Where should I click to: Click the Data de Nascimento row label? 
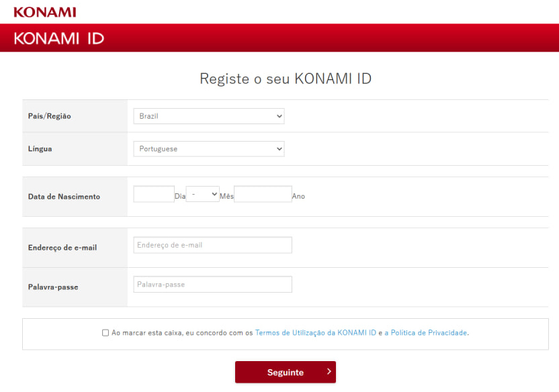[64, 197]
